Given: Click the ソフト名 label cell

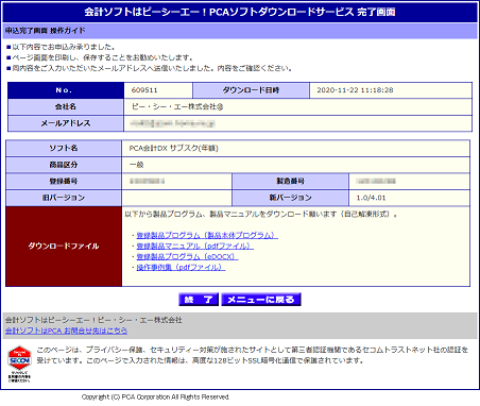Looking at the screenshot, I should [x=63, y=148].
